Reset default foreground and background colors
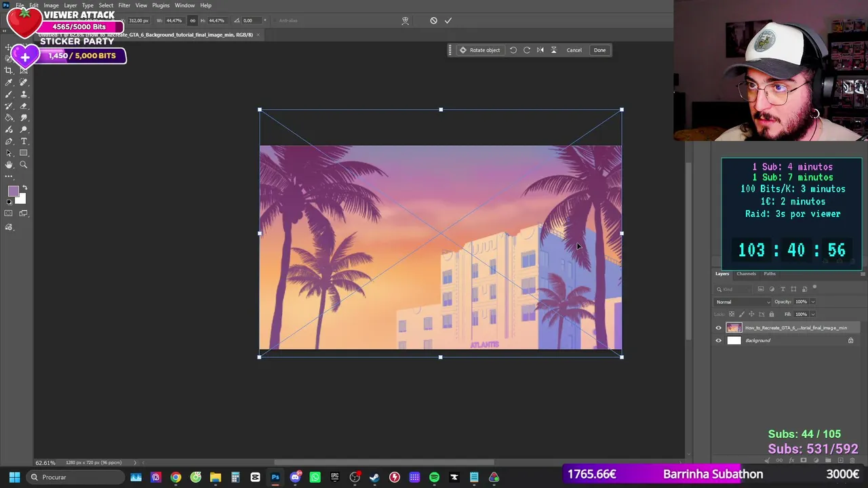The width and height of the screenshot is (868, 488). (x=9, y=202)
